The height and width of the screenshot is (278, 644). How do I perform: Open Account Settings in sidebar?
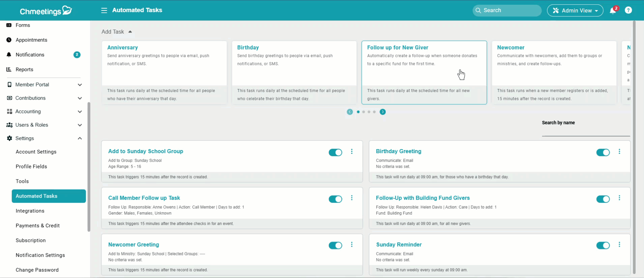pos(36,152)
